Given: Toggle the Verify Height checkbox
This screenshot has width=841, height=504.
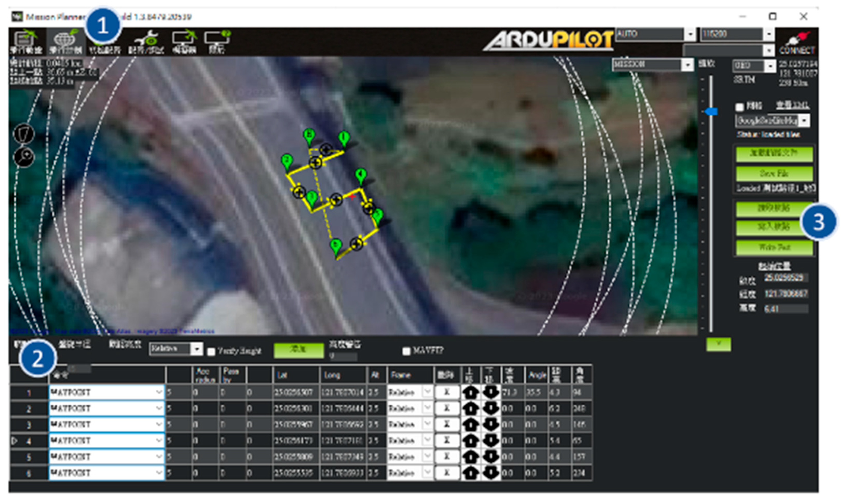Looking at the screenshot, I should point(211,352).
